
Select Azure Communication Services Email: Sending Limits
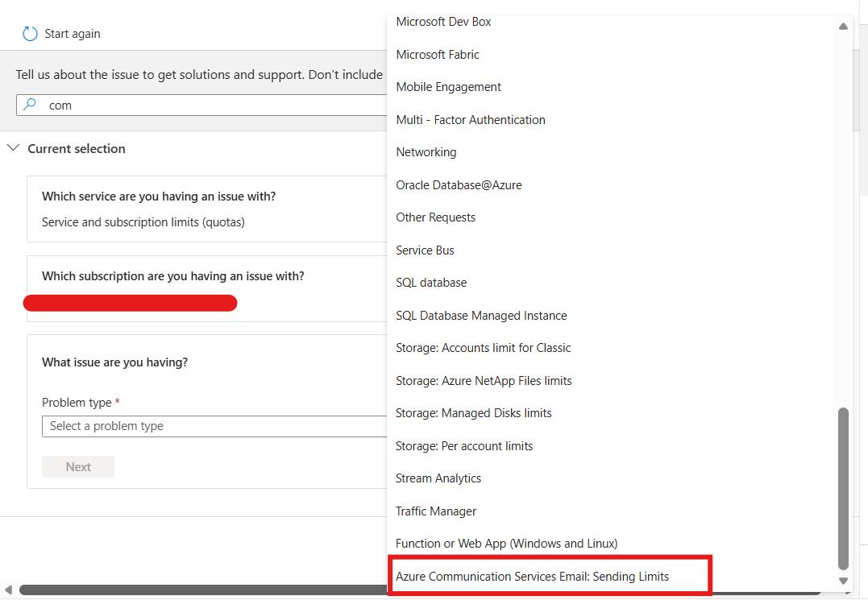pyautogui.click(x=532, y=577)
